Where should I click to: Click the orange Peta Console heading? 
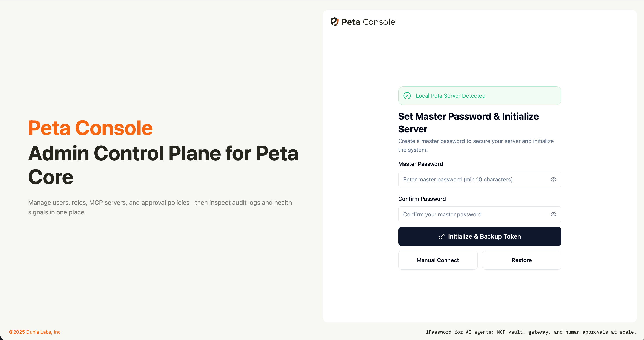point(90,128)
